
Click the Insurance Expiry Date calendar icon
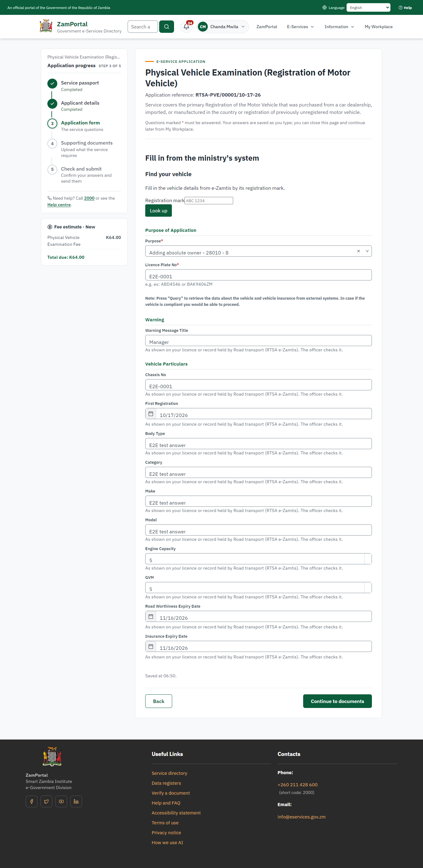coord(151,646)
